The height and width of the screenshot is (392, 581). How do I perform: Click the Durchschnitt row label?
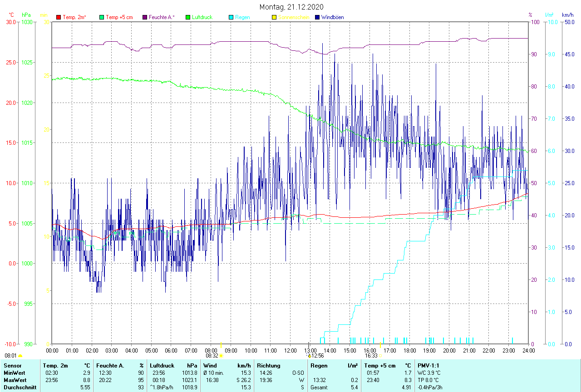19,387
